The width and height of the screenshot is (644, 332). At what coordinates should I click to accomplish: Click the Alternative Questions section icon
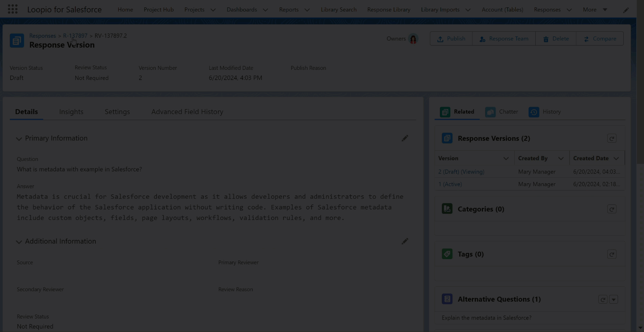coord(447,299)
